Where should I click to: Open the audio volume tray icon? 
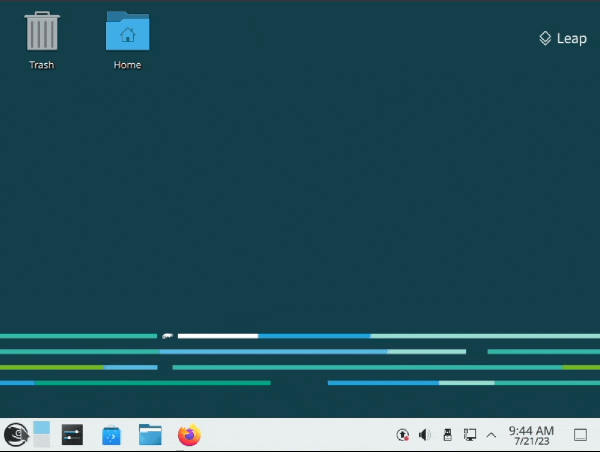424,435
